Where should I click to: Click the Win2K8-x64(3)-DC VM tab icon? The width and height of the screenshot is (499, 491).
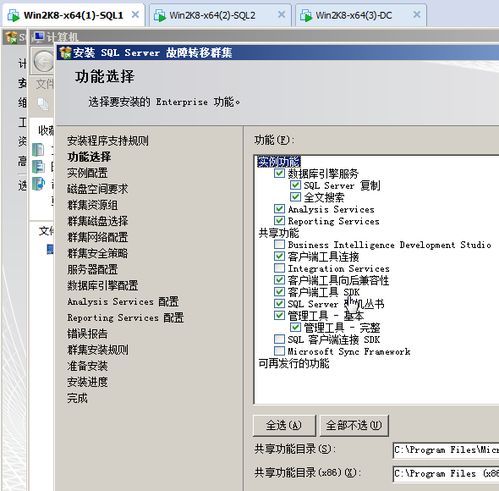coord(306,15)
